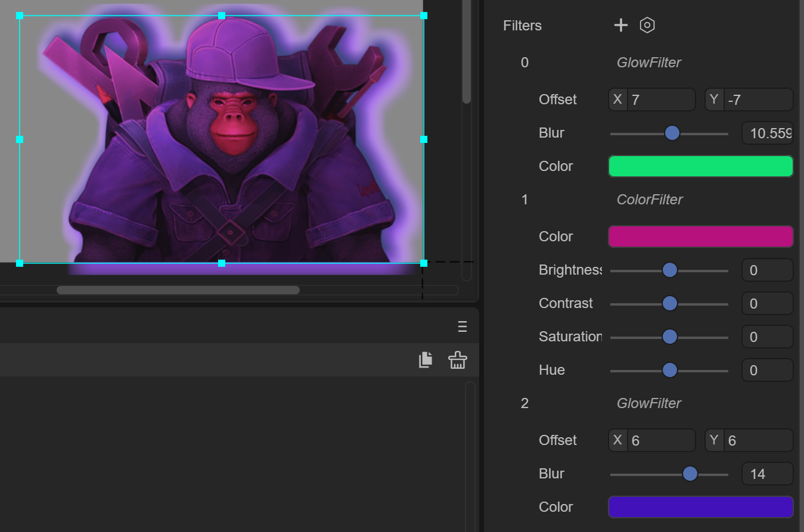Select the ColorFilter entry label
804x532 pixels.
coord(650,200)
